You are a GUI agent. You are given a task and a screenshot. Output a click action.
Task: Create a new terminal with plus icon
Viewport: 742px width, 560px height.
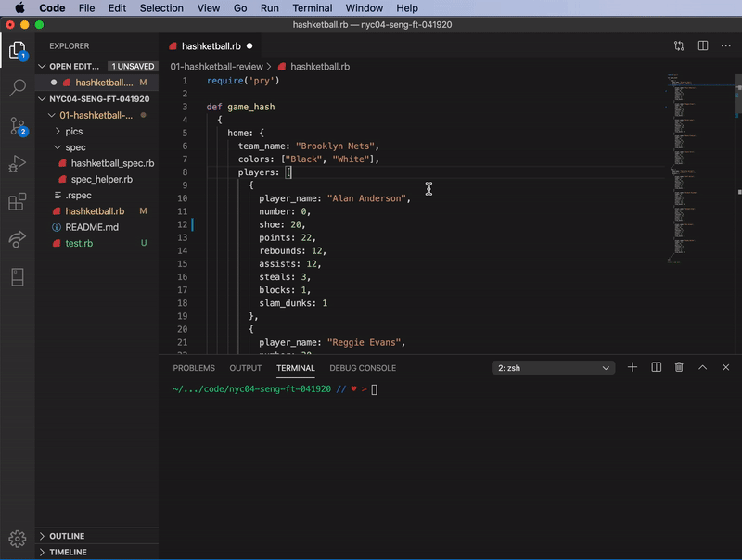coord(633,367)
